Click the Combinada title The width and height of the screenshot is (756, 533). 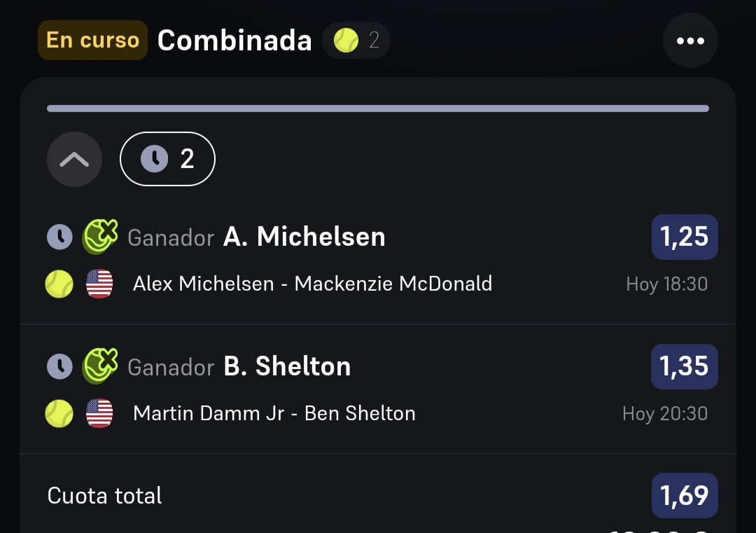pyautogui.click(x=234, y=40)
